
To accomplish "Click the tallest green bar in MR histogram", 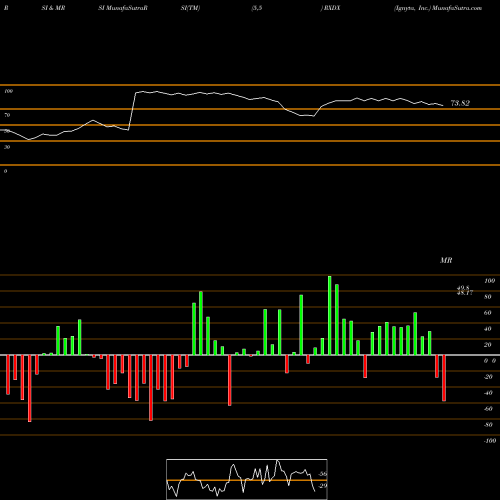I will (x=330, y=315).
